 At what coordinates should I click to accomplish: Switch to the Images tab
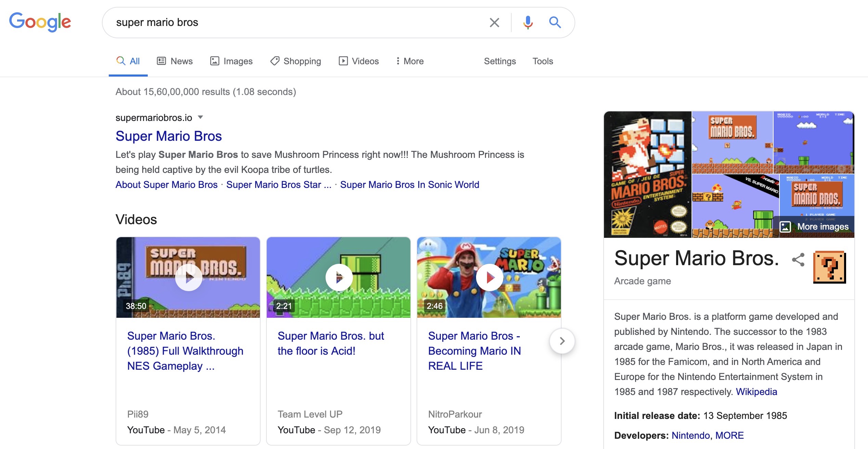pyautogui.click(x=231, y=61)
